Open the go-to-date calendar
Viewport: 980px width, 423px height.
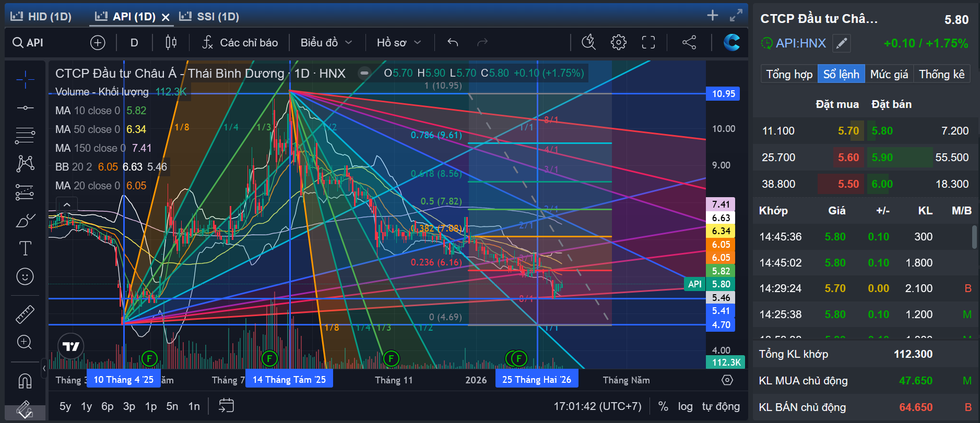click(226, 406)
